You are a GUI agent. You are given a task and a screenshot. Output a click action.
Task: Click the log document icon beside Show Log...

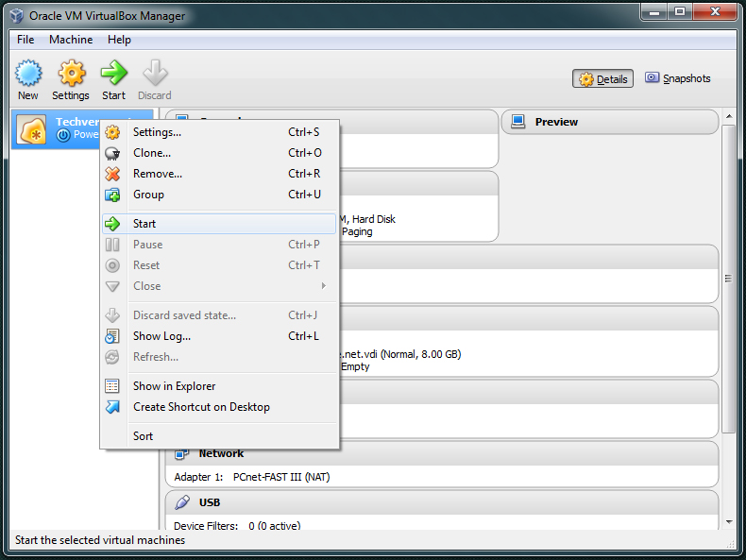[112, 336]
